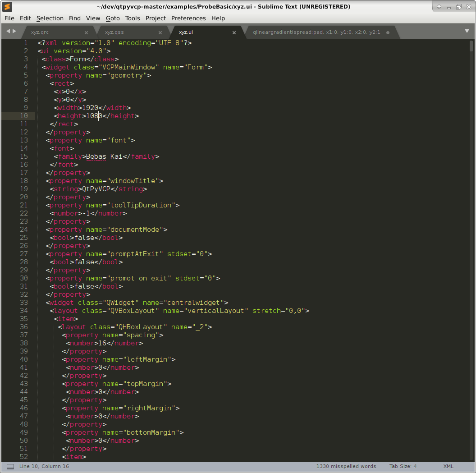Open the Selection menu
The image size is (476, 473).
pos(50,18)
